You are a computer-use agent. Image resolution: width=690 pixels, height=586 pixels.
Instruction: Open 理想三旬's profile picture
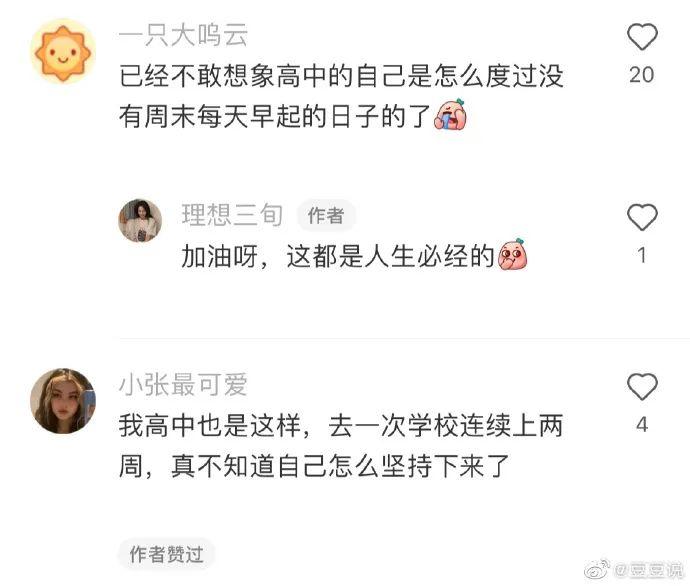coord(140,221)
